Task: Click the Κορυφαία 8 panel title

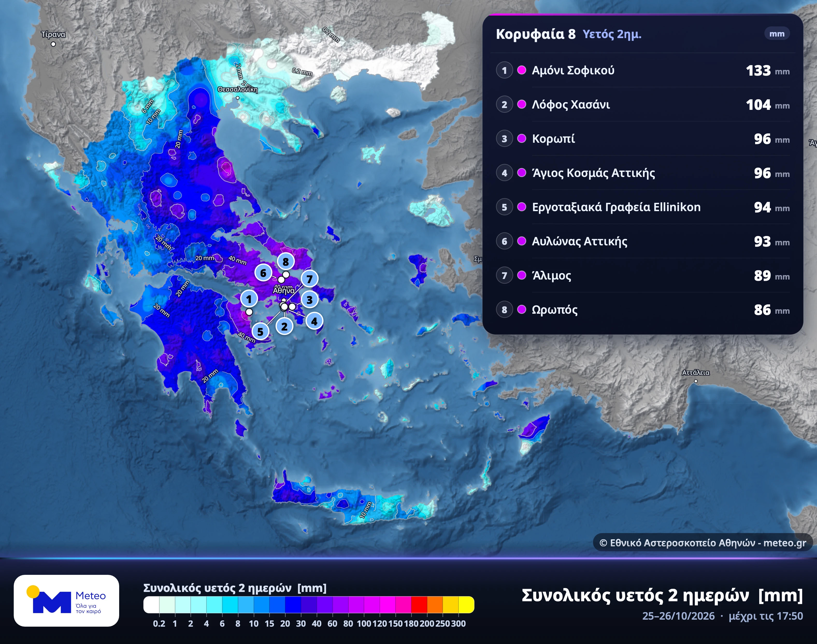Action: coord(536,34)
